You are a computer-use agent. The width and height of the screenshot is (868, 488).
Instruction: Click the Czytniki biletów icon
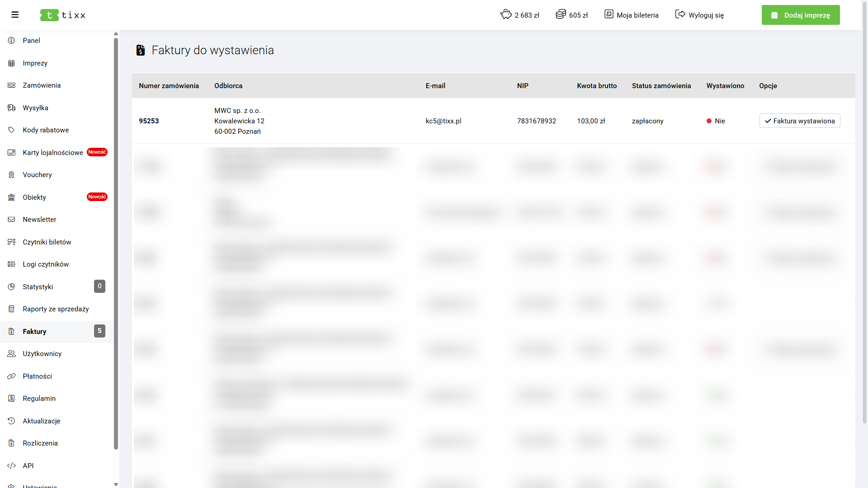tap(11, 242)
